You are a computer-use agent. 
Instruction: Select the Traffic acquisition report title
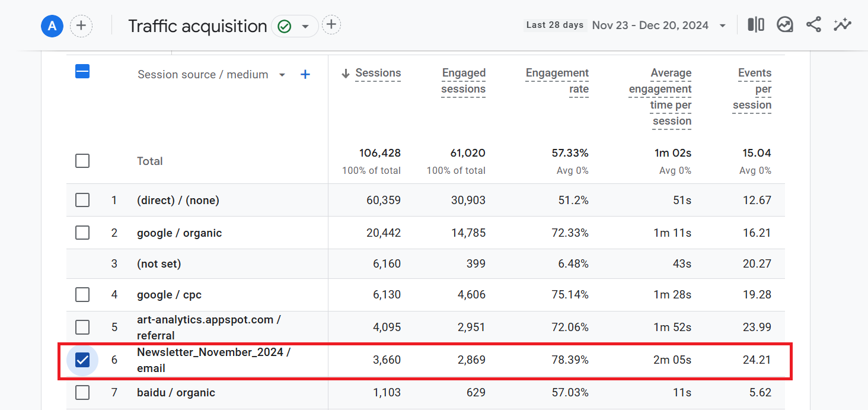click(197, 26)
